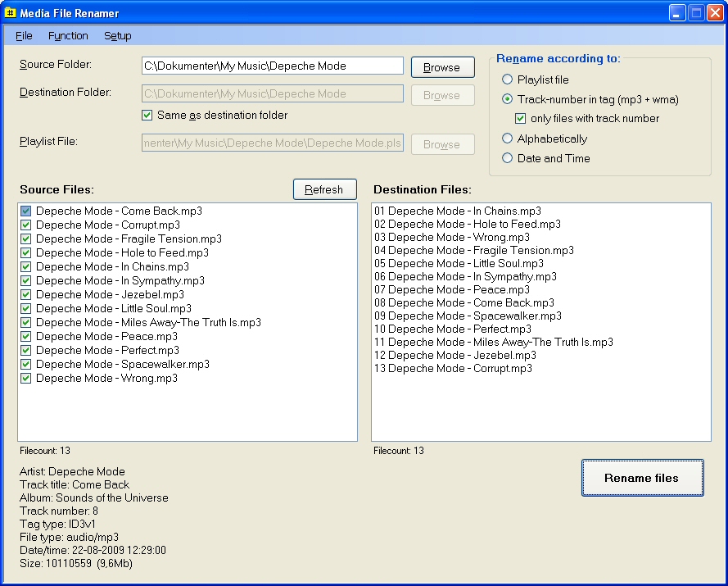Select destination file 12 Depeche Mode - Jezebel.mp3

pos(455,355)
